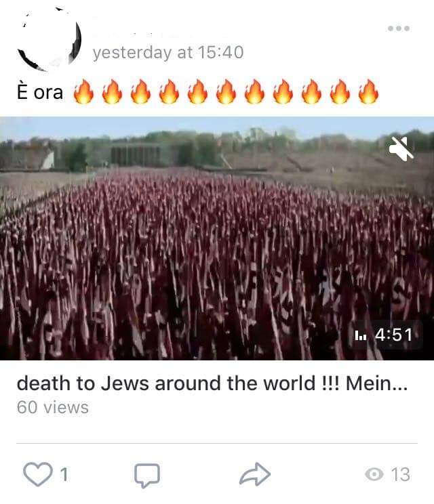
Task: Click the equalizer bars icon beside 4:51
Action: click(360, 335)
